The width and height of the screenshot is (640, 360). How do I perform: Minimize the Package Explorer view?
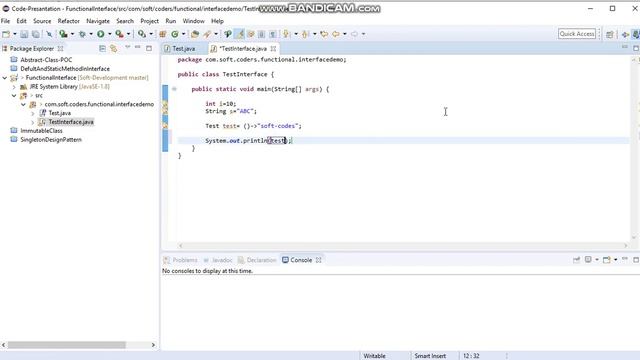[x=138, y=48]
